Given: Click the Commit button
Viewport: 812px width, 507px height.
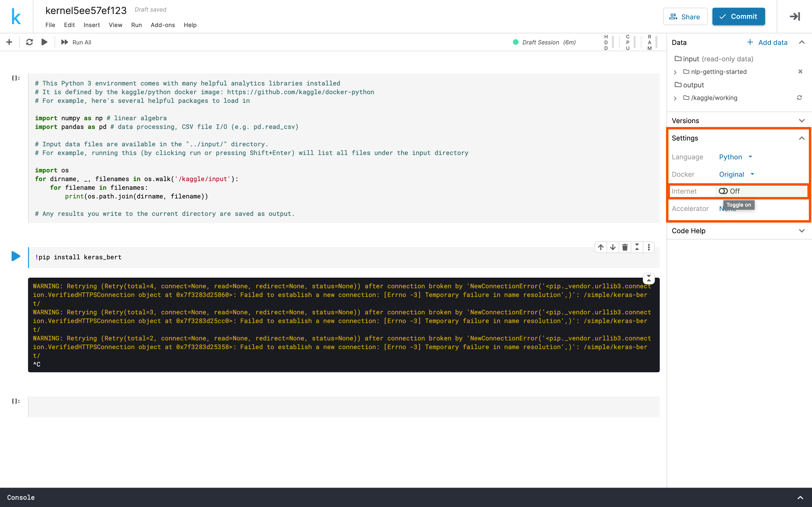Looking at the screenshot, I should pos(738,16).
